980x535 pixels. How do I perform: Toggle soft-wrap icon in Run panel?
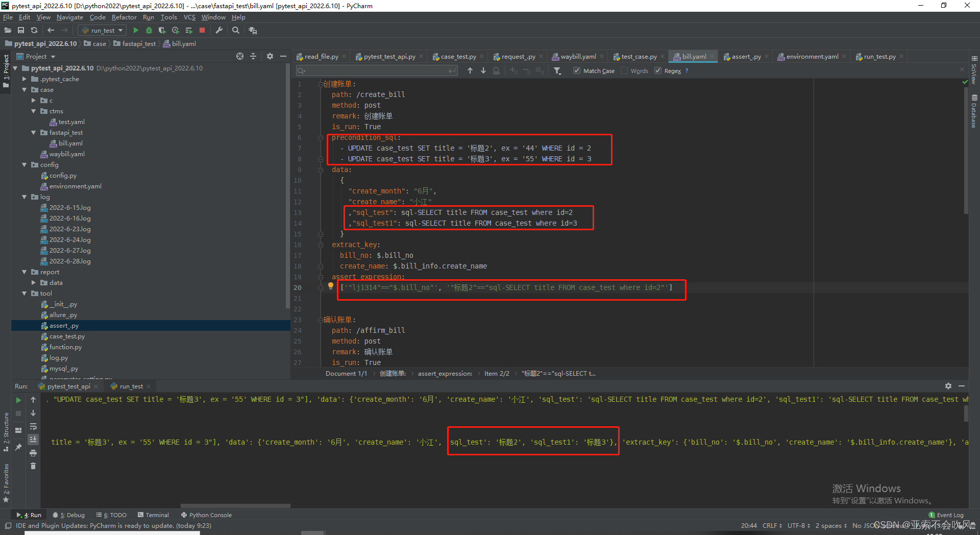33,426
